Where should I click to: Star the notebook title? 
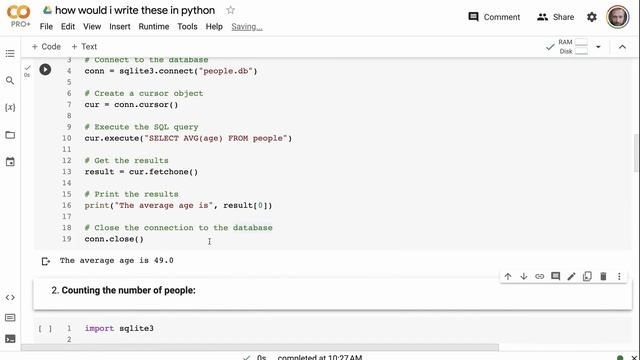[231, 10]
